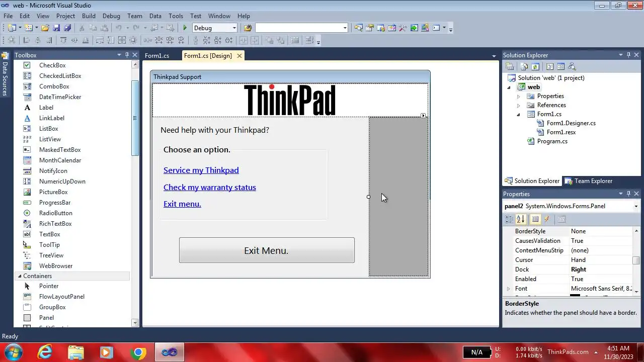Toggle auto-hide pin on Solution Explorer panel
This screenshot has height=362, width=644.
(628, 55)
